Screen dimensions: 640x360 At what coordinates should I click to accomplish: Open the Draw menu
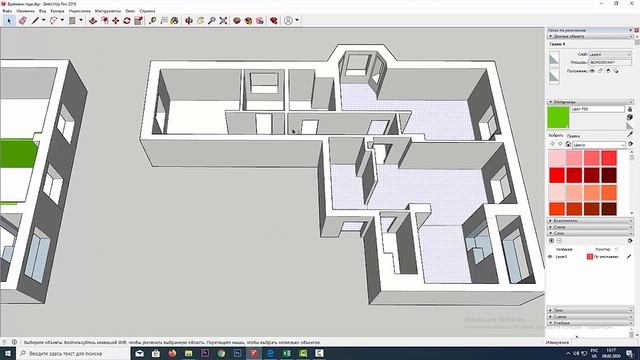pyautogui.click(x=80, y=11)
